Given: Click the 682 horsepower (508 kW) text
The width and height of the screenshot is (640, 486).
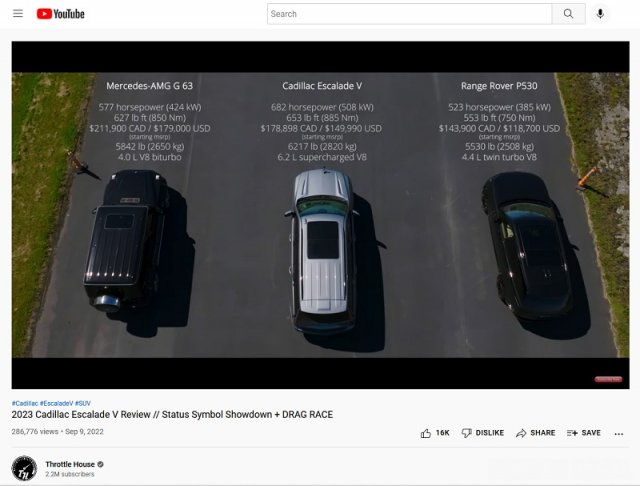Looking at the screenshot, I should pos(322,107).
